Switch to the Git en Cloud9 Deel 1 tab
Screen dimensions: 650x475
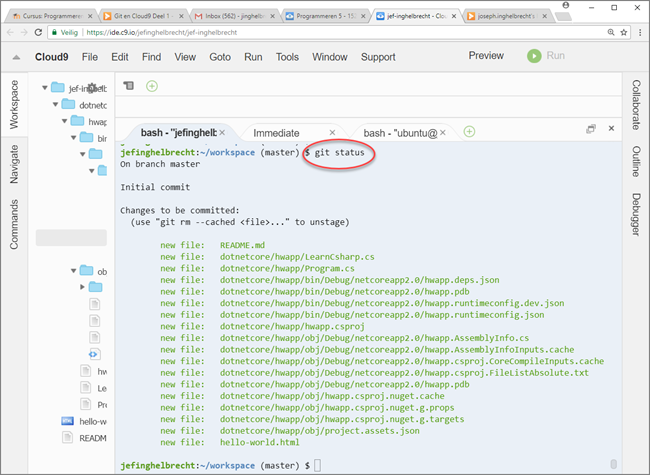143,16
